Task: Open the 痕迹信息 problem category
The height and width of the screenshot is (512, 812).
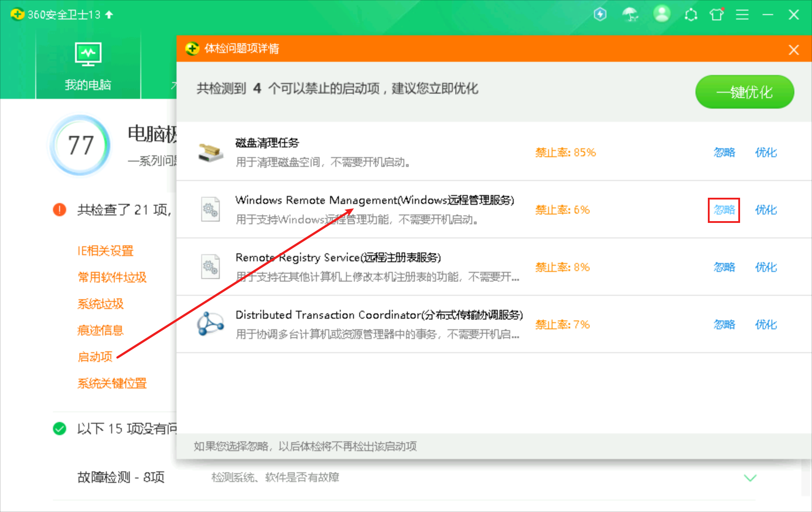Action: pos(101,330)
